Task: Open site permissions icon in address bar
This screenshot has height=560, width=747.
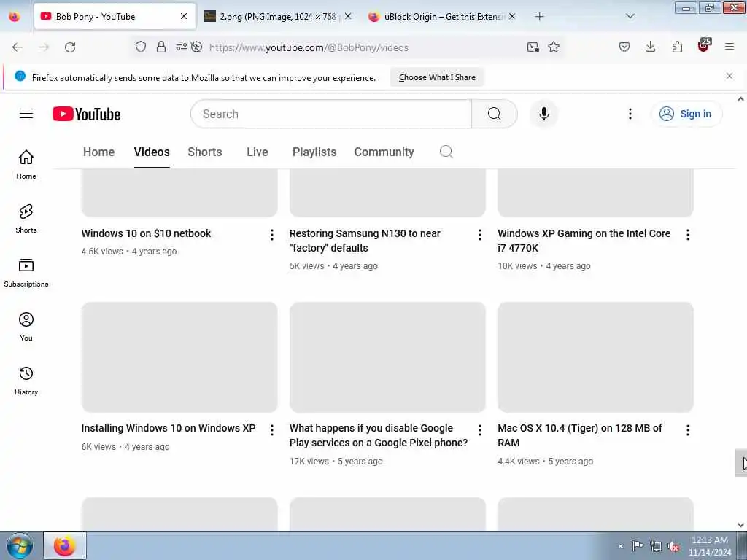Action: click(x=181, y=47)
